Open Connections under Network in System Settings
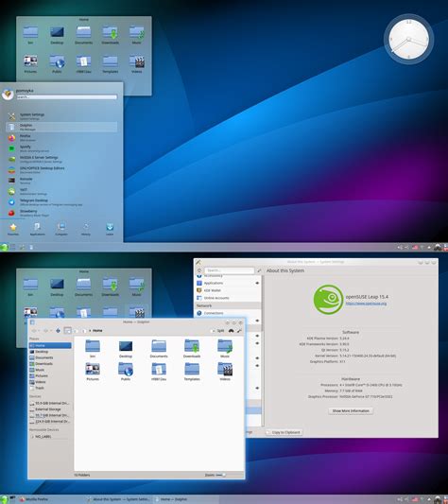The image size is (448, 504). 228,313
